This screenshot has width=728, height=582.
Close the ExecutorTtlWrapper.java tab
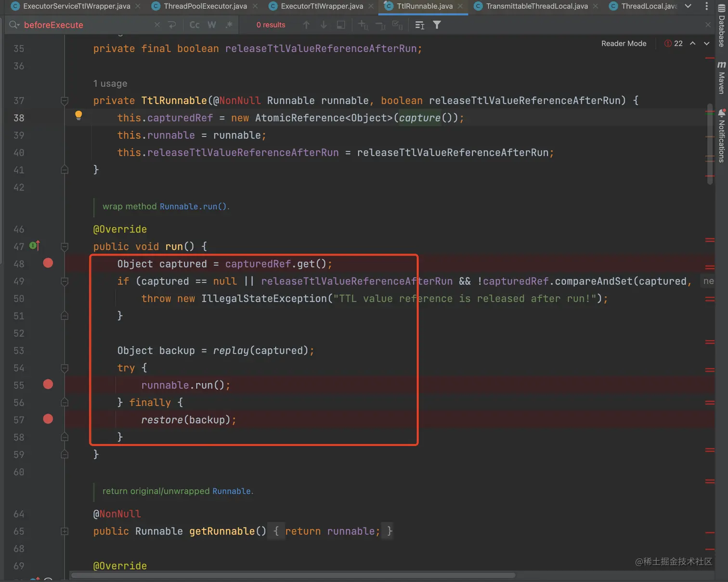click(371, 6)
